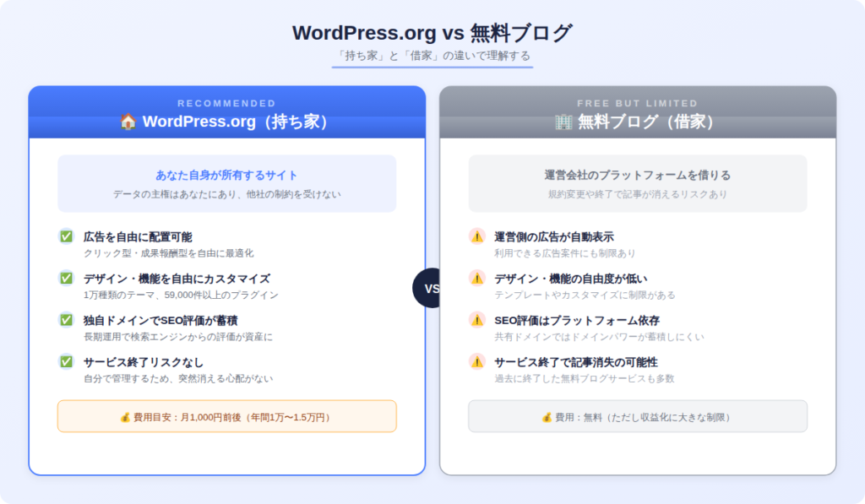Click the warning icon beside SEO評価はプラットフォーム依存
This screenshot has width=865, height=504.
coord(476,320)
